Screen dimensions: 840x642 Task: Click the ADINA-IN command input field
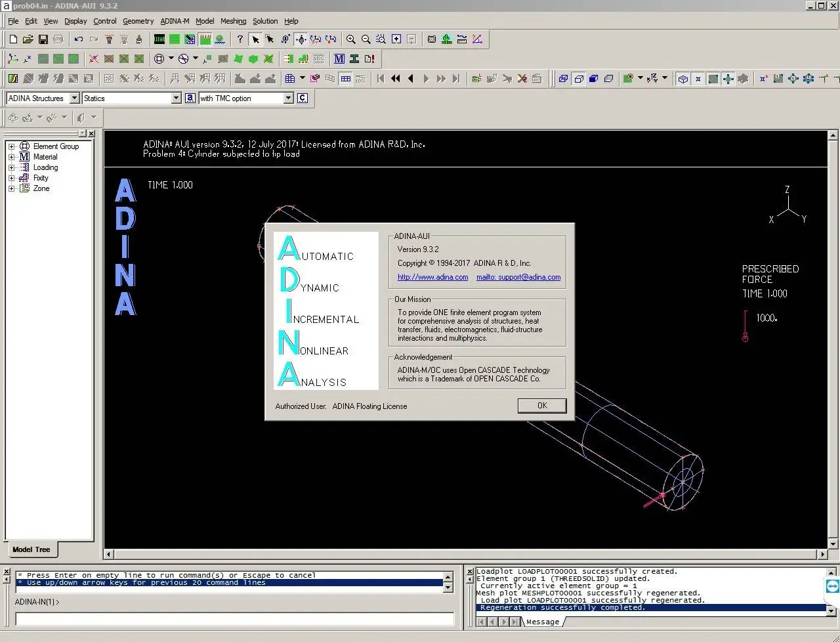click(234, 618)
